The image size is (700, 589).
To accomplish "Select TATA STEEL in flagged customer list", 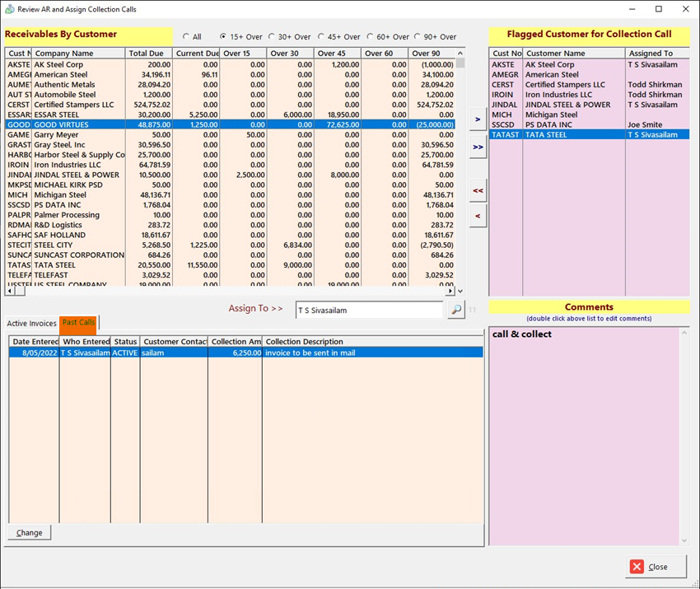I will (x=590, y=135).
